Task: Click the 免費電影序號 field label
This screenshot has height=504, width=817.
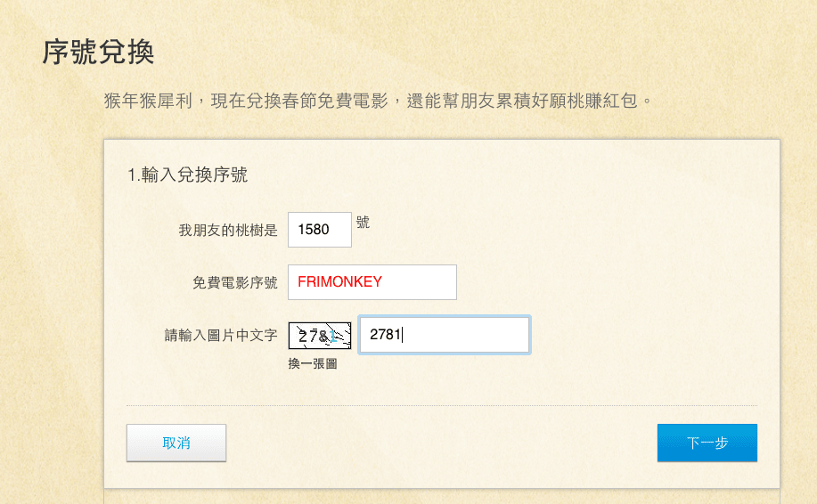Action: coord(235,282)
